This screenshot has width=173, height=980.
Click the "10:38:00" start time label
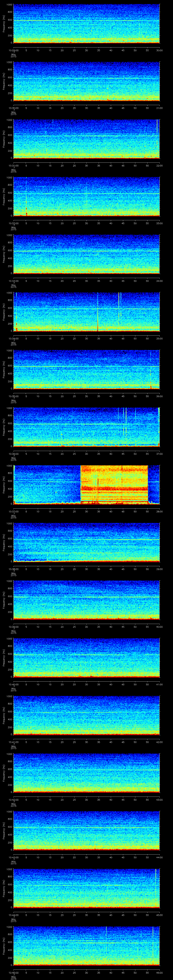click(13, 569)
